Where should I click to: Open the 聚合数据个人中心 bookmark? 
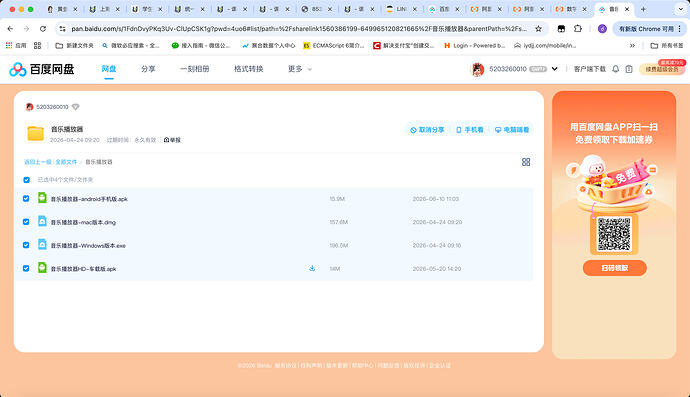(x=268, y=45)
